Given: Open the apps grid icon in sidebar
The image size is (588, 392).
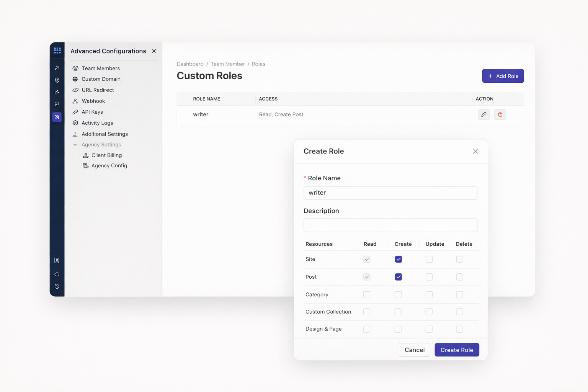Looking at the screenshot, I should click(x=57, y=51).
